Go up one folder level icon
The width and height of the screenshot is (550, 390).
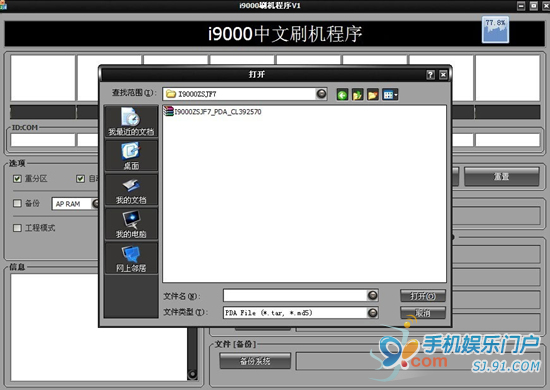tap(357, 95)
